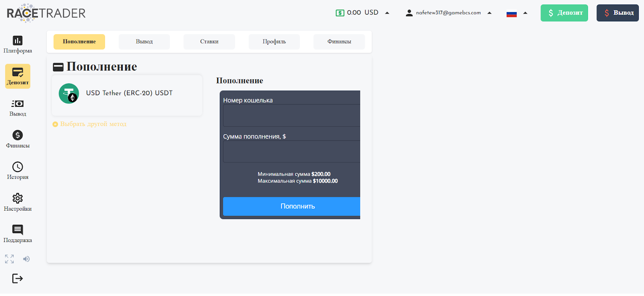Focus the Номер кошелька input field
The image size is (644, 296).
[x=292, y=116]
